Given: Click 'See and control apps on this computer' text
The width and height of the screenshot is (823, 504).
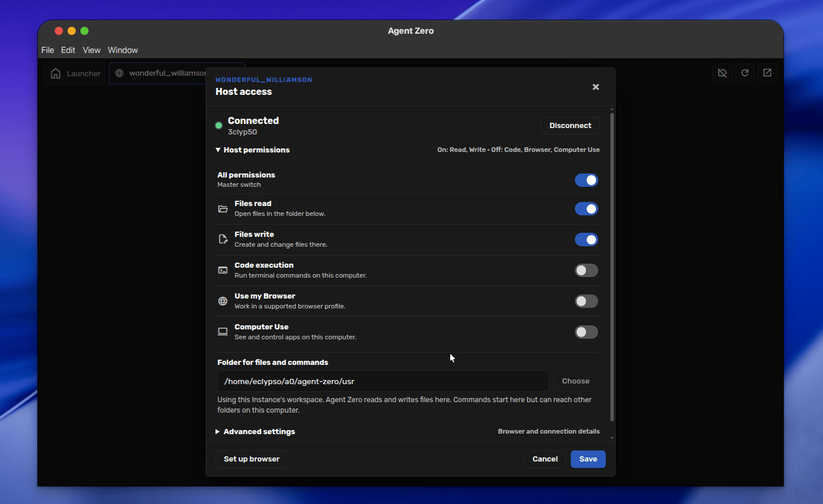Looking at the screenshot, I should point(295,338).
